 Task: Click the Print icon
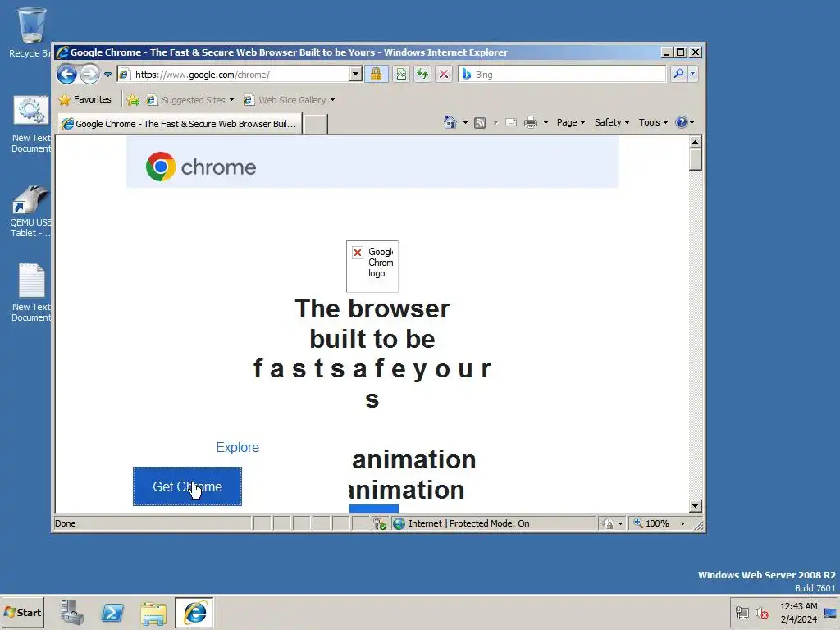[531, 123]
